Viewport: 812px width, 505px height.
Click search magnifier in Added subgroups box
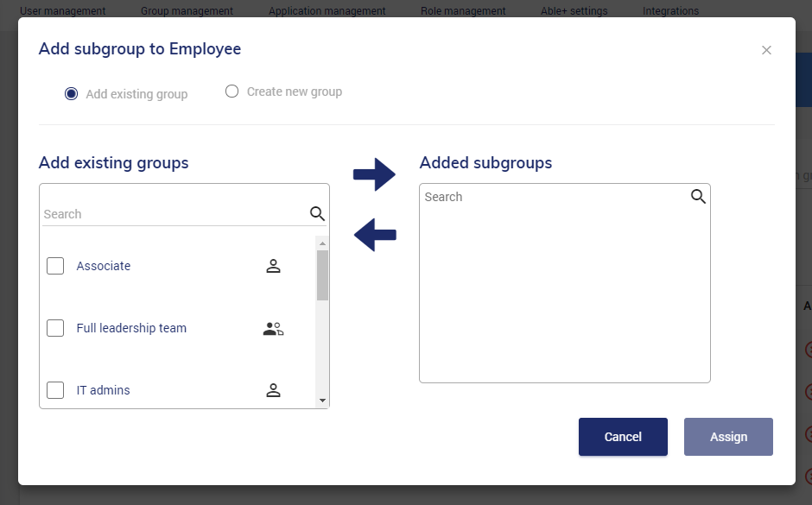point(698,197)
